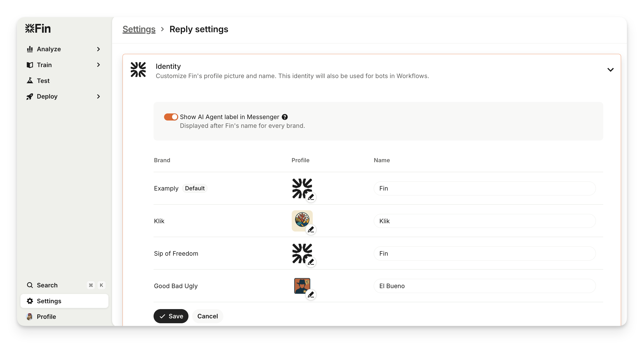Click the Klik name input field

coord(485,221)
